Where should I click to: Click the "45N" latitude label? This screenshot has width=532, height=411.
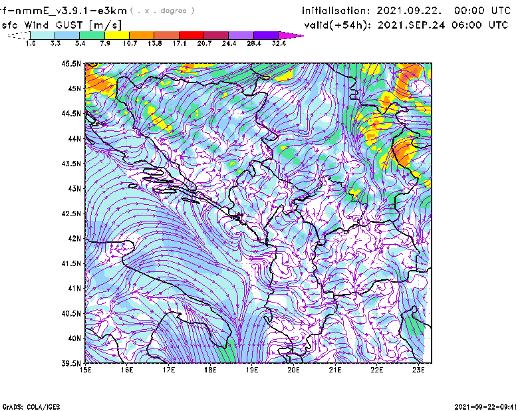74,88
